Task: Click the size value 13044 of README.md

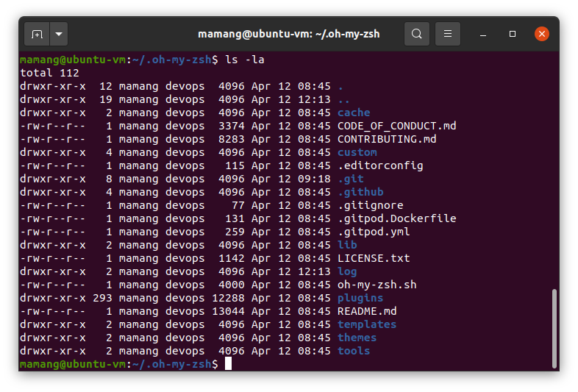Action: pos(228,311)
